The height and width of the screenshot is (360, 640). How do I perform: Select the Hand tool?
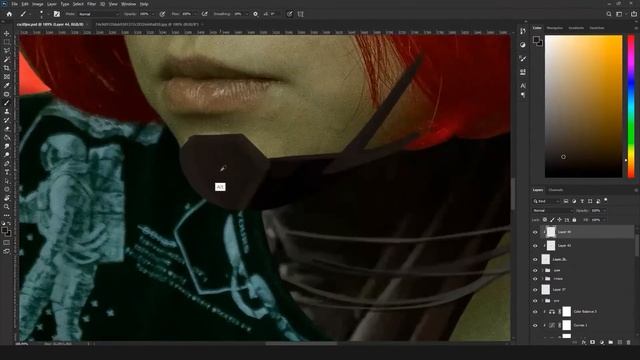(x=7, y=198)
